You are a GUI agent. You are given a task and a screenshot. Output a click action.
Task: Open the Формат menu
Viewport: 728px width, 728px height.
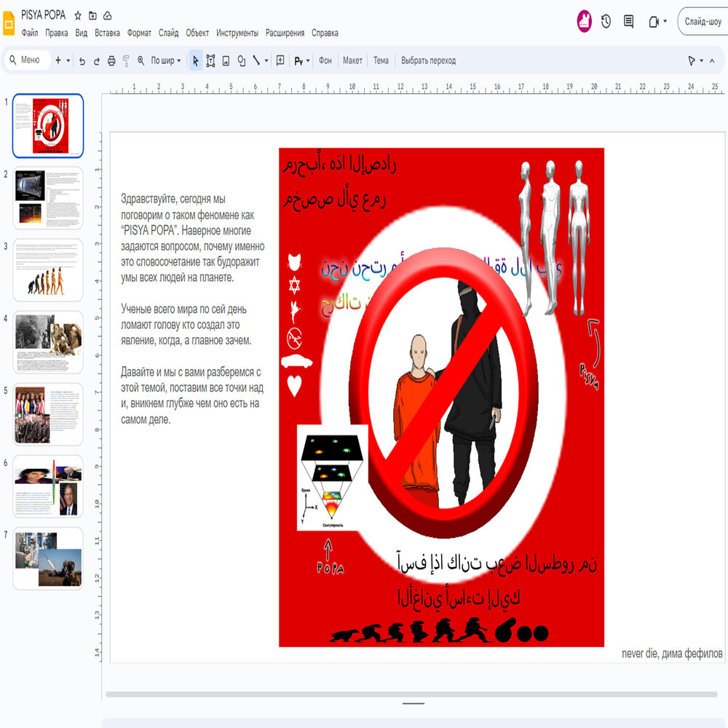point(139,33)
